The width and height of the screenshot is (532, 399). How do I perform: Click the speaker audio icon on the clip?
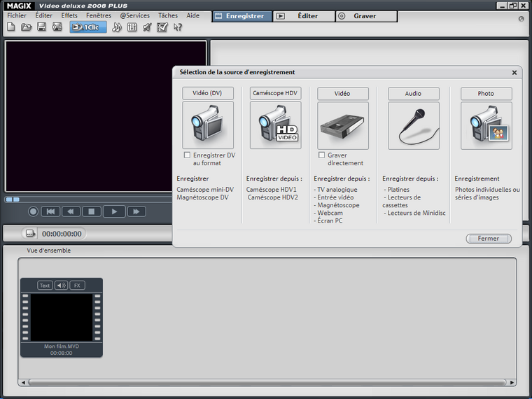(x=61, y=286)
